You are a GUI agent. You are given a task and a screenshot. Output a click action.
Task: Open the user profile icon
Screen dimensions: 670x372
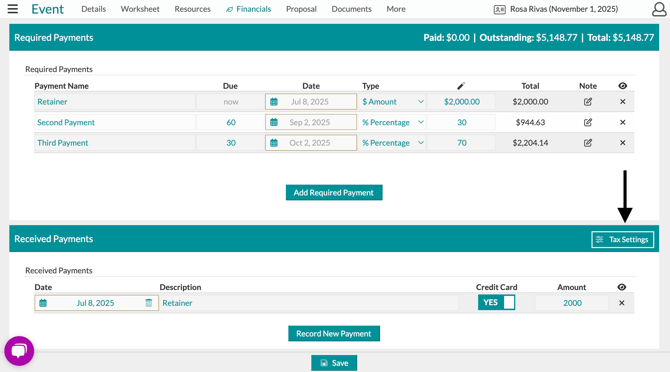(x=659, y=9)
